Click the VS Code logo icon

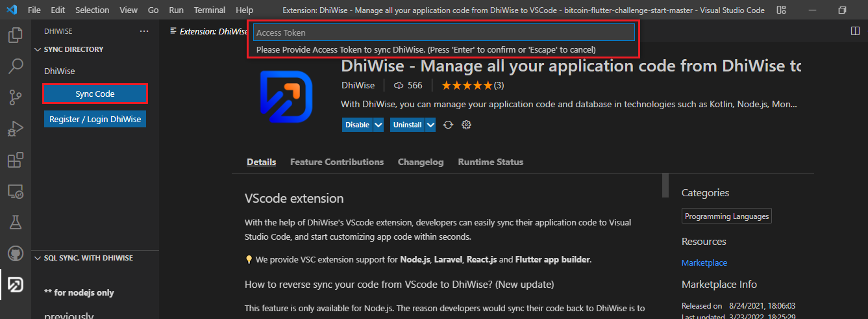pos(12,10)
